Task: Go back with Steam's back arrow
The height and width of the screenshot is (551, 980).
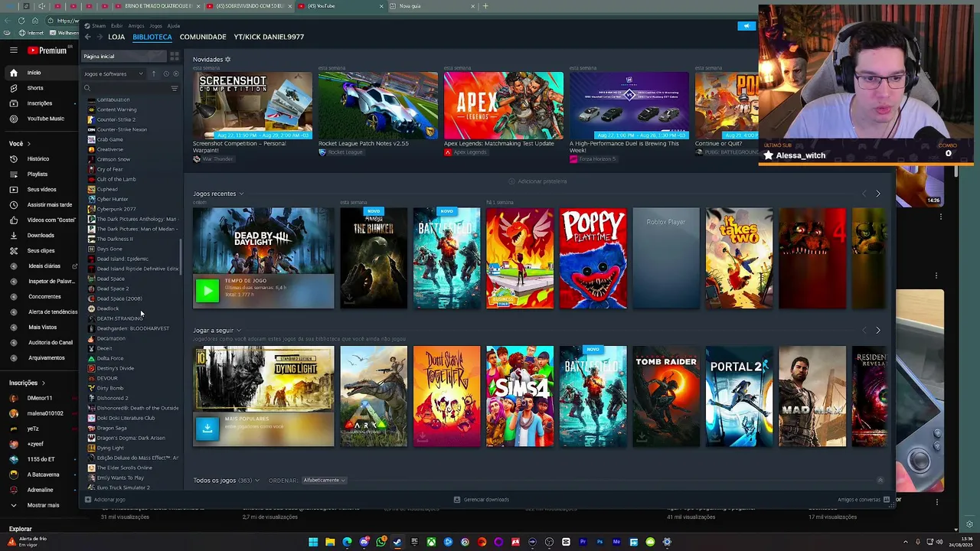Action: tap(88, 37)
